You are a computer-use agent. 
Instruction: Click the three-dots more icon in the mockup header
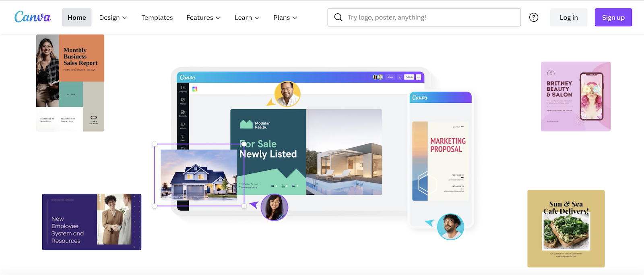click(x=419, y=77)
